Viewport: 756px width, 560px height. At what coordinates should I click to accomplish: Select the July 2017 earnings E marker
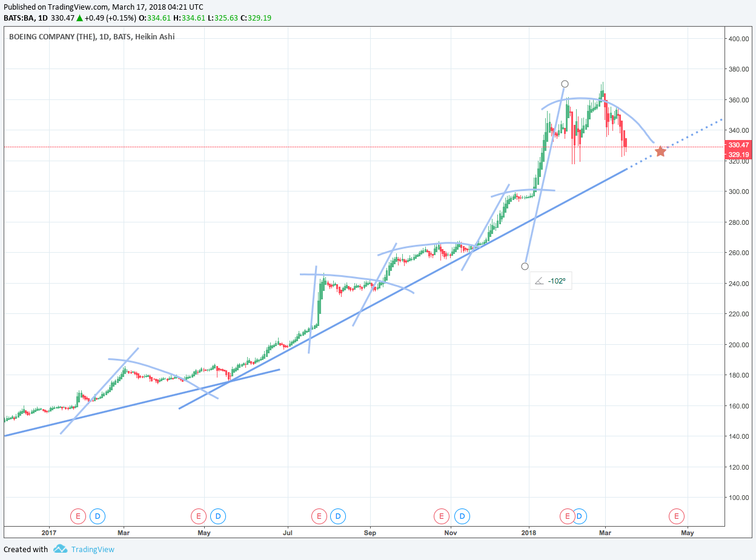coord(319,516)
